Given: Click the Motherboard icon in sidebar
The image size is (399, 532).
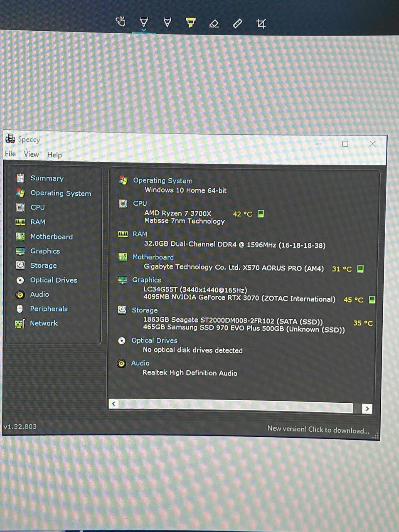Looking at the screenshot, I should (x=20, y=236).
